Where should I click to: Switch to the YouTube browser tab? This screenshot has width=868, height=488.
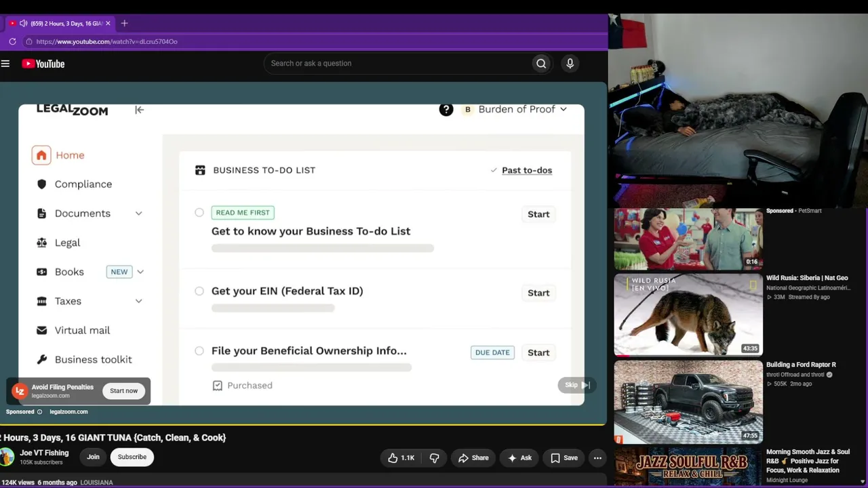[x=60, y=23]
